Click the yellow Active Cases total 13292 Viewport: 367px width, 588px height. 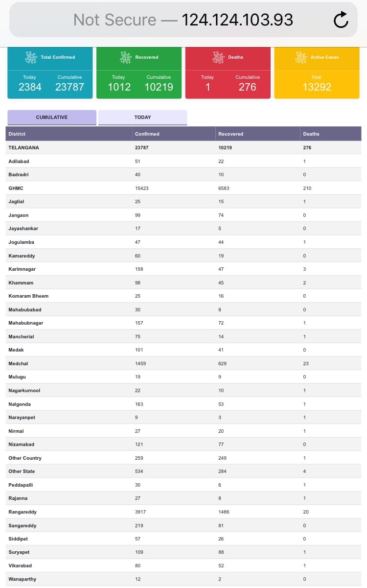[317, 87]
